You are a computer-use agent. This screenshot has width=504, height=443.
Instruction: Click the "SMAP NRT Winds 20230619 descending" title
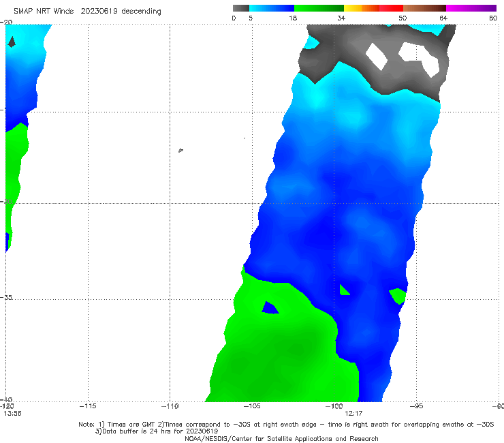coord(87,12)
